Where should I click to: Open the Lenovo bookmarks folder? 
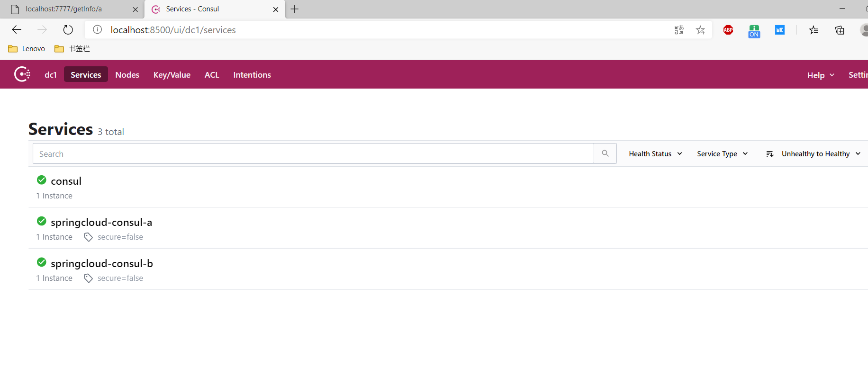27,49
